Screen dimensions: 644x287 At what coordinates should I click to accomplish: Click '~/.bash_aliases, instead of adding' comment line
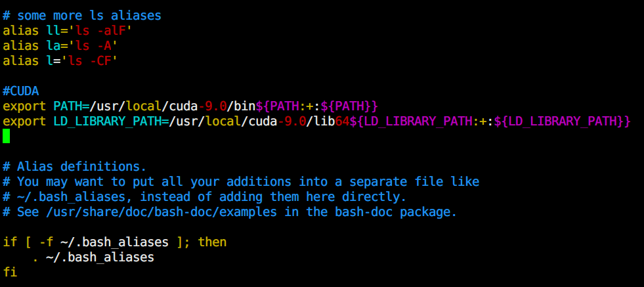(205, 197)
